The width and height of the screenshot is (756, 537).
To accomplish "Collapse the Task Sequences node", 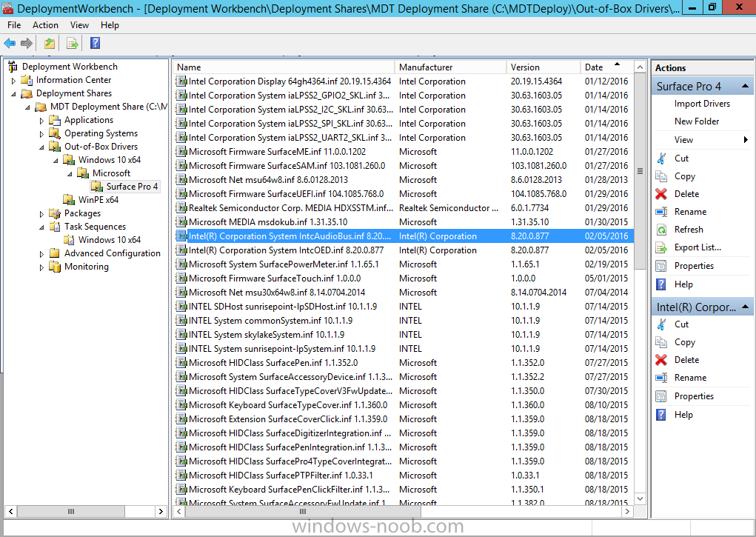I will pos(41,227).
